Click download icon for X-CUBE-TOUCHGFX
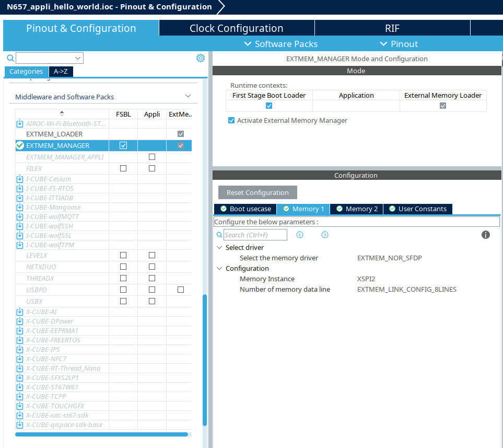The image size is (503, 448). point(20,406)
